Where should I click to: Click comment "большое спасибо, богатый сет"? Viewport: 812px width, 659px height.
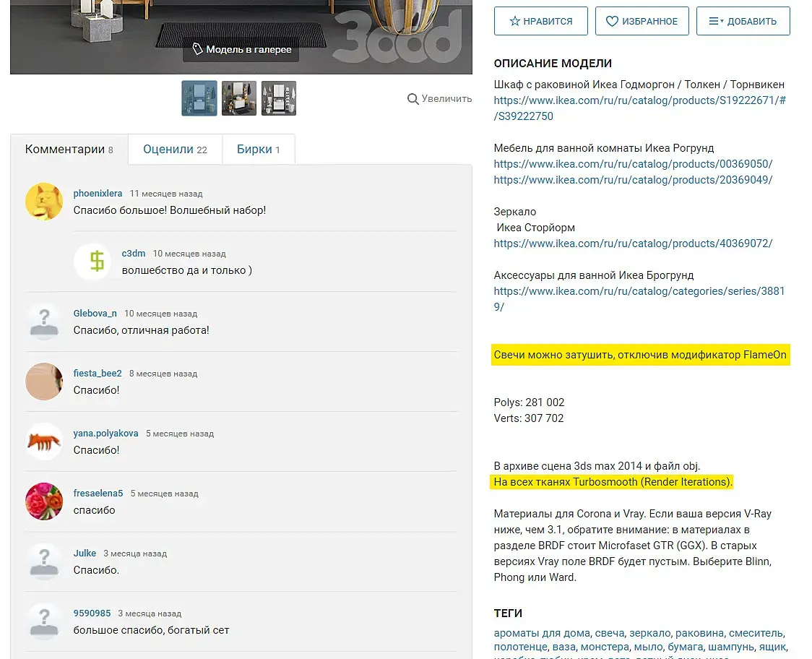click(151, 630)
